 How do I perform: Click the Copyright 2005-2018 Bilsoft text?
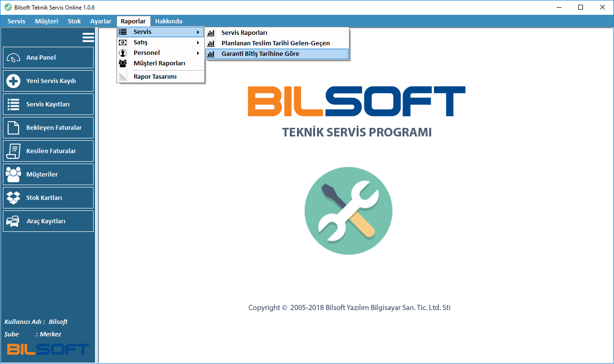[349, 308]
